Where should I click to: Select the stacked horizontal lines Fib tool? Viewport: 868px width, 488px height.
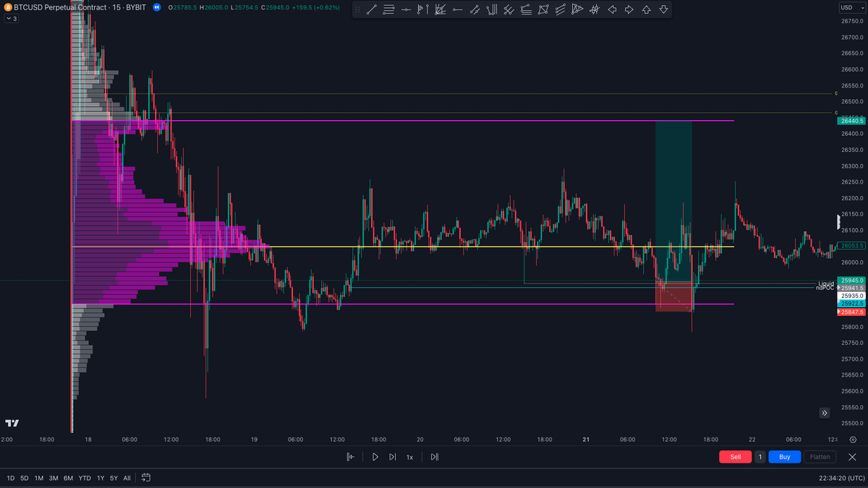pyautogui.click(x=389, y=10)
